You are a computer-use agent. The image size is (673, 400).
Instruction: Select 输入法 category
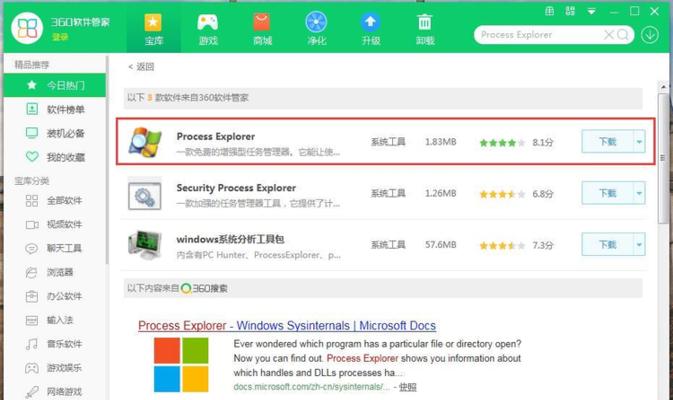pyautogui.click(x=55, y=320)
